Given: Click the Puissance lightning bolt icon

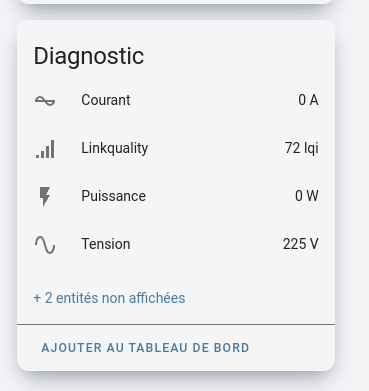Looking at the screenshot, I should click(45, 196).
